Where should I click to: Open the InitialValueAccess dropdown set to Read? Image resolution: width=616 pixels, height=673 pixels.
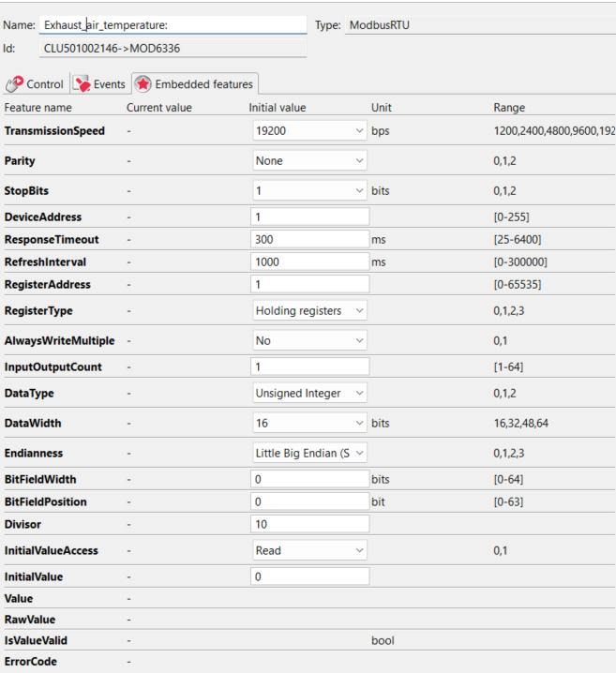click(x=309, y=550)
